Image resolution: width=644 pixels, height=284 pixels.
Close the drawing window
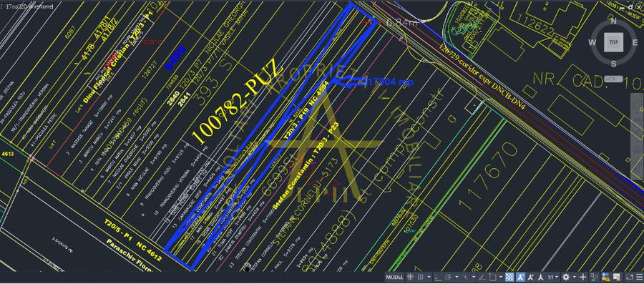coord(640,7)
